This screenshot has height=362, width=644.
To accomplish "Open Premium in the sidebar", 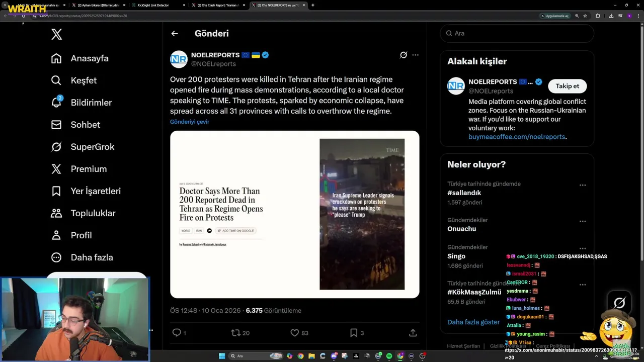I will click(x=79, y=169).
